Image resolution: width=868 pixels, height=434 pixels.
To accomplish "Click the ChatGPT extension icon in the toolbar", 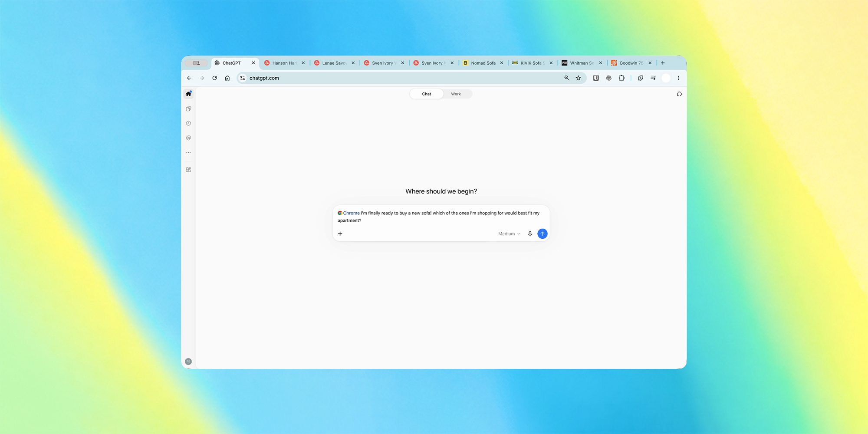I will pyautogui.click(x=608, y=78).
